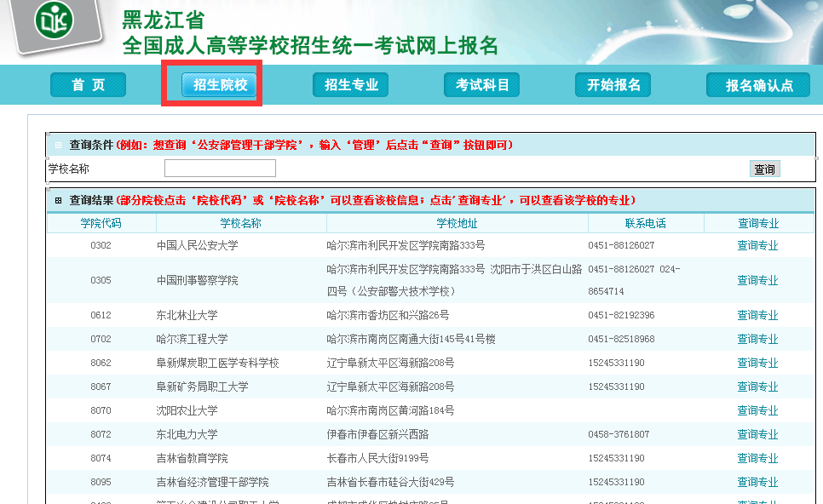Select school code 0612
This screenshot has width=823, height=504.
101,315
